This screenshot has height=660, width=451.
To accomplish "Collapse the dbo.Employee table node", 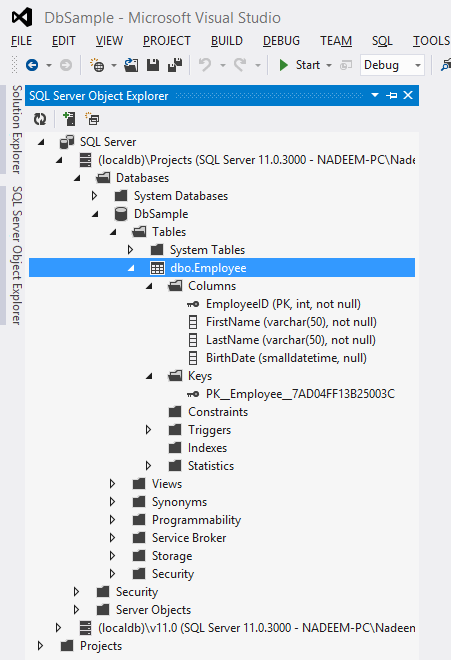I will (x=131, y=268).
